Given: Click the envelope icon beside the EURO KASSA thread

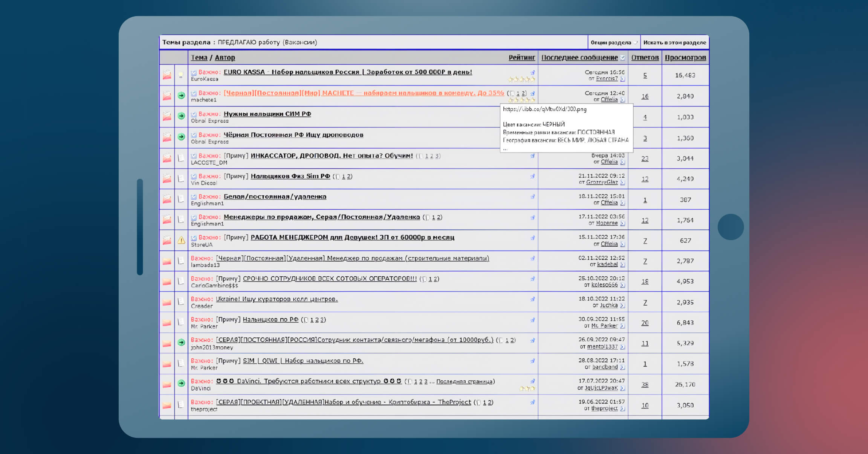Looking at the screenshot, I should [x=167, y=75].
